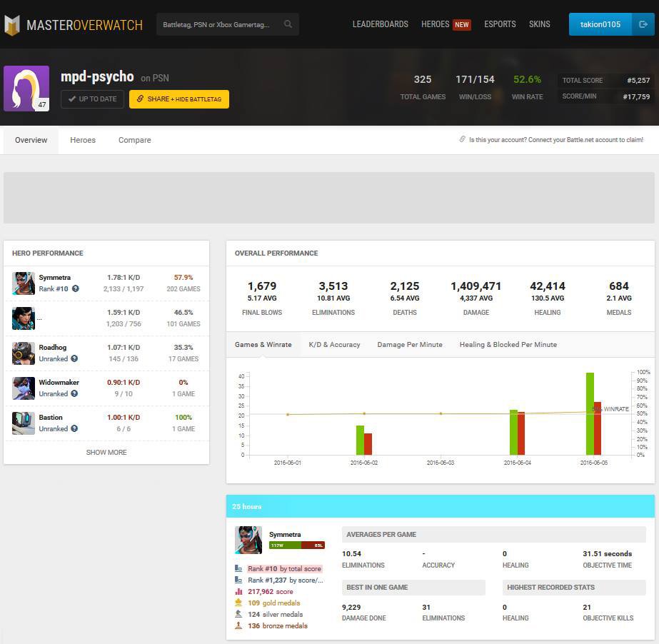Click help icon beside Bastion Unranked
659x644 pixels.
[74, 428]
